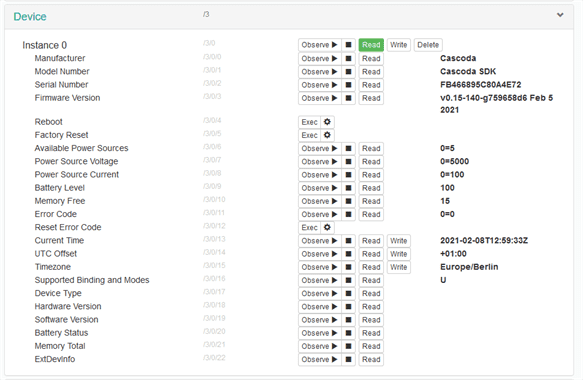The height and width of the screenshot is (380, 583).
Task: Start observing Power Source Voltage
Action: coord(319,162)
